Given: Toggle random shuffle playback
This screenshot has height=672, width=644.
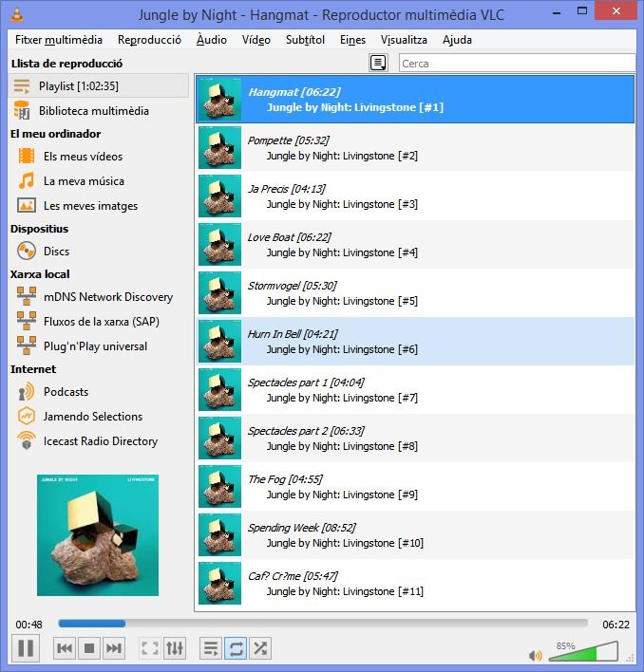Looking at the screenshot, I should [260, 648].
